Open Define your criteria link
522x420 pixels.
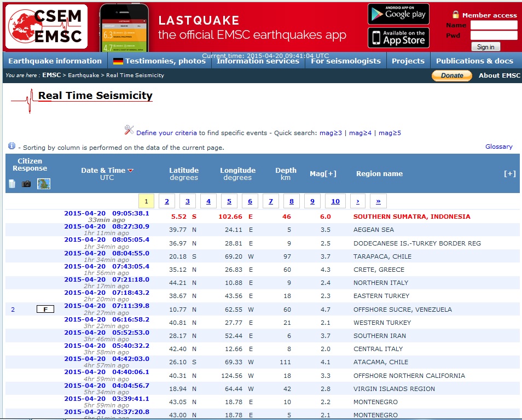[x=166, y=133]
